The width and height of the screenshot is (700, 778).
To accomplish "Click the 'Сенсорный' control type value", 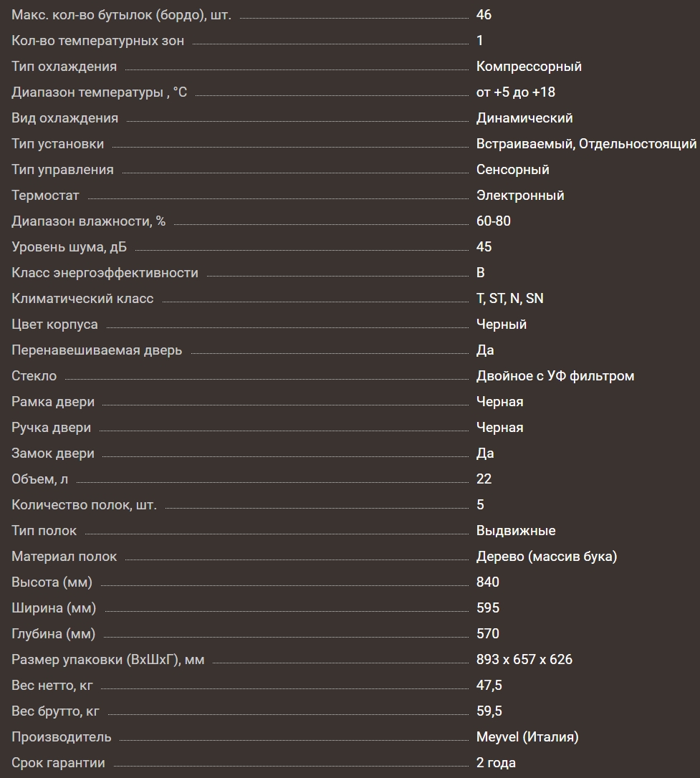I will coord(512,170).
